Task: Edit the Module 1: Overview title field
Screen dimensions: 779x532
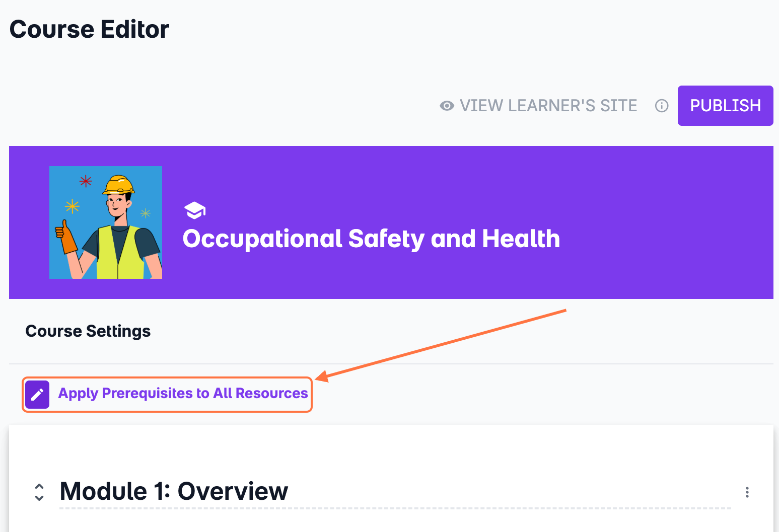Action: [174, 491]
